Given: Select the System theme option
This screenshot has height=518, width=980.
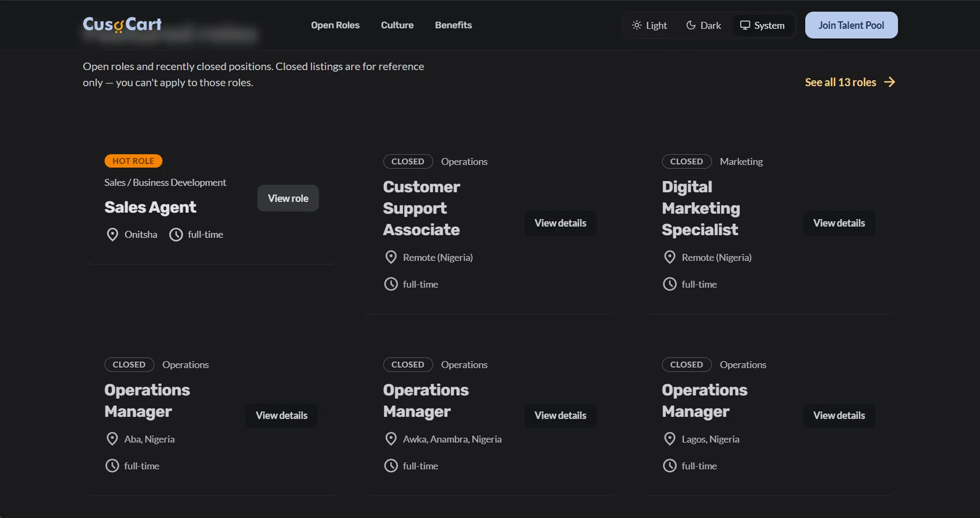Looking at the screenshot, I should click(x=762, y=25).
